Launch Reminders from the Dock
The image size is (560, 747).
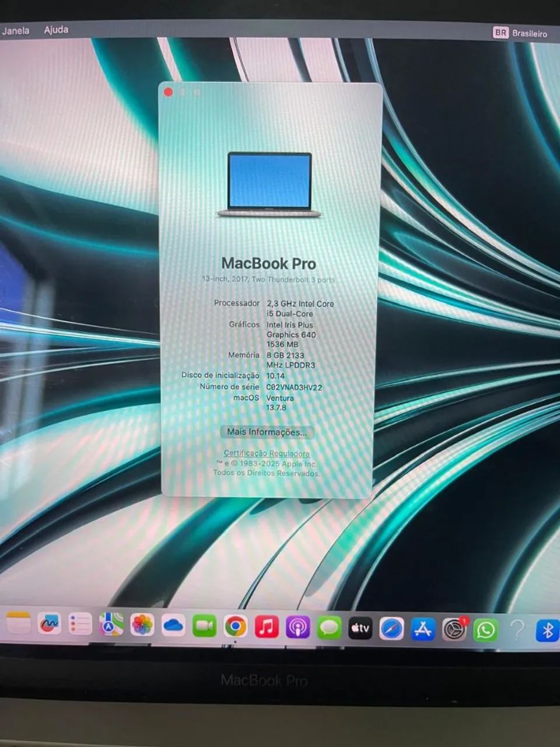pos(80,624)
